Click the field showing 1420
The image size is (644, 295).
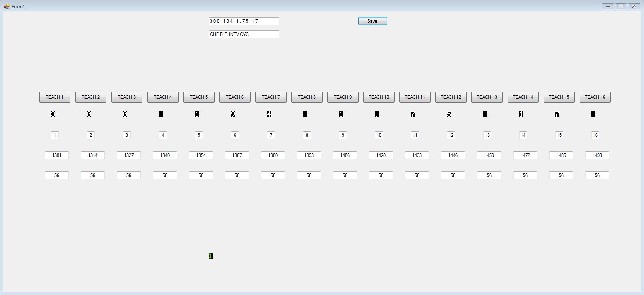tap(381, 155)
